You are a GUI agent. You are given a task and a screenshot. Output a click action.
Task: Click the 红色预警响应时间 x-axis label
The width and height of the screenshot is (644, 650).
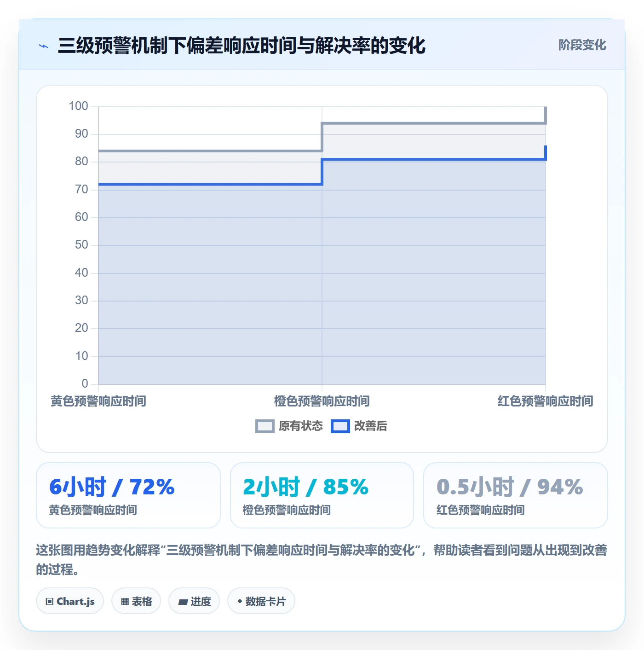tap(546, 401)
